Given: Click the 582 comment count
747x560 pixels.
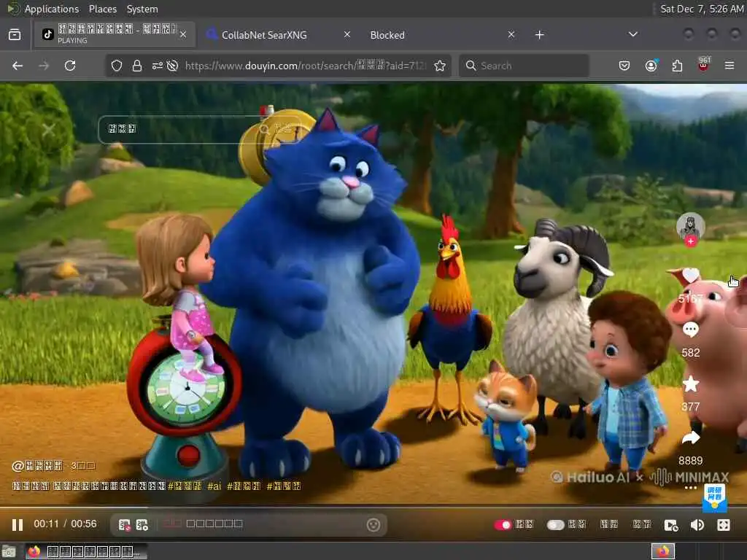Looking at the screenshot, I should pyautogui.click(x=690, y=353).
